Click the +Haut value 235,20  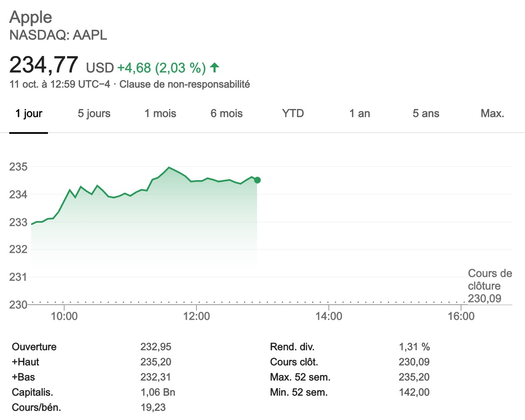click(x=156, y=362)
